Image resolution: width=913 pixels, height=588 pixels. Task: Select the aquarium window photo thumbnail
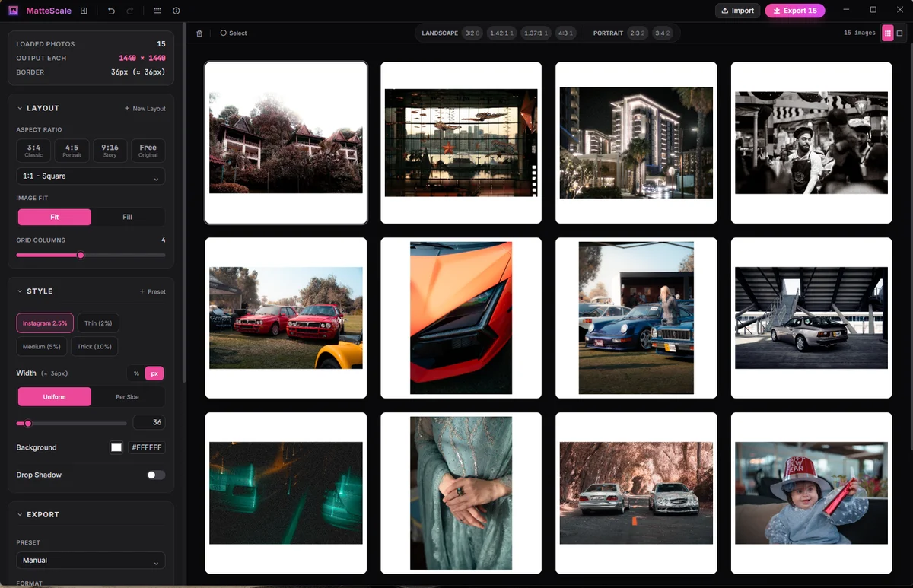point(461,143)
